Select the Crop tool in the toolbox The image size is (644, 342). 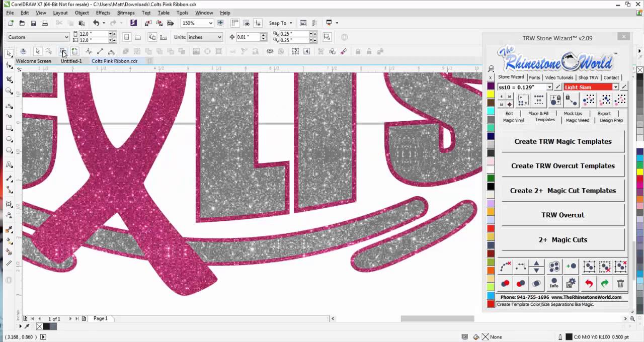pos(9,79)
